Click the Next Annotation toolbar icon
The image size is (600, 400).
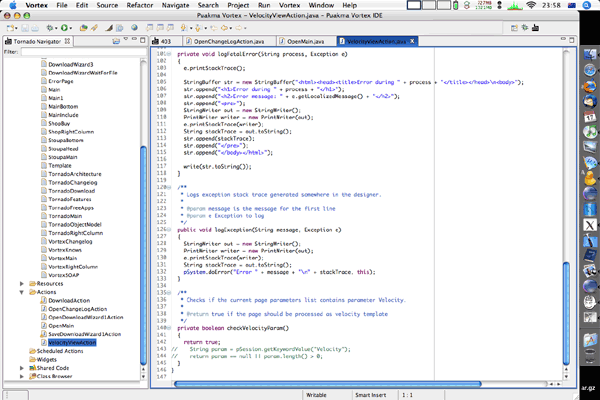[184, 28]
